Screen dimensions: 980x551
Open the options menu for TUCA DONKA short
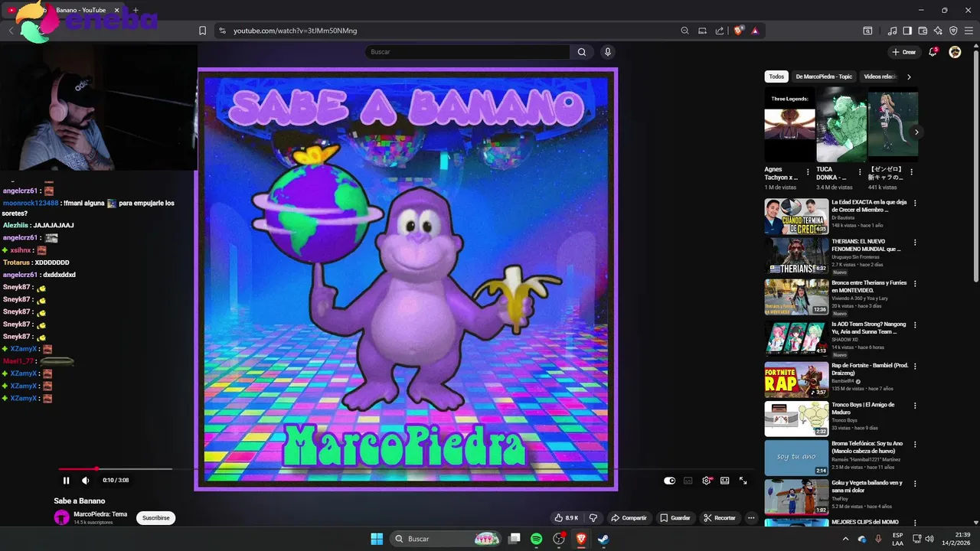click(860, 172)
